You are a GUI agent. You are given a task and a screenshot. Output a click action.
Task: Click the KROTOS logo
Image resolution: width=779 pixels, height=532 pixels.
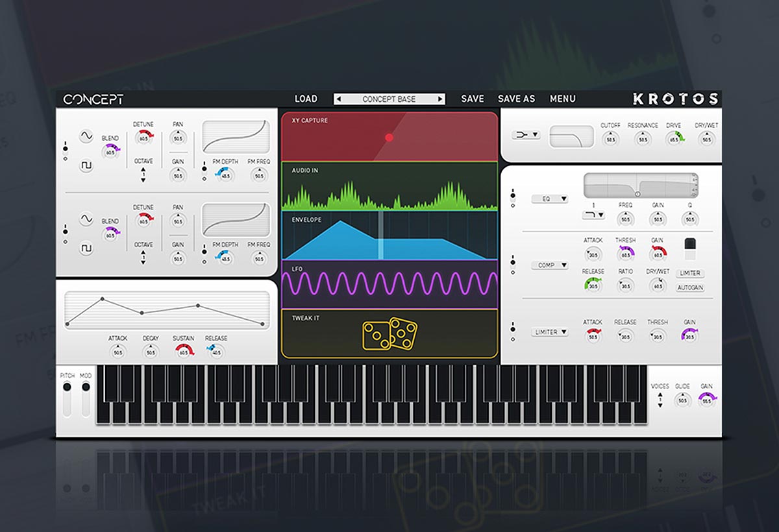click(675, 99)
